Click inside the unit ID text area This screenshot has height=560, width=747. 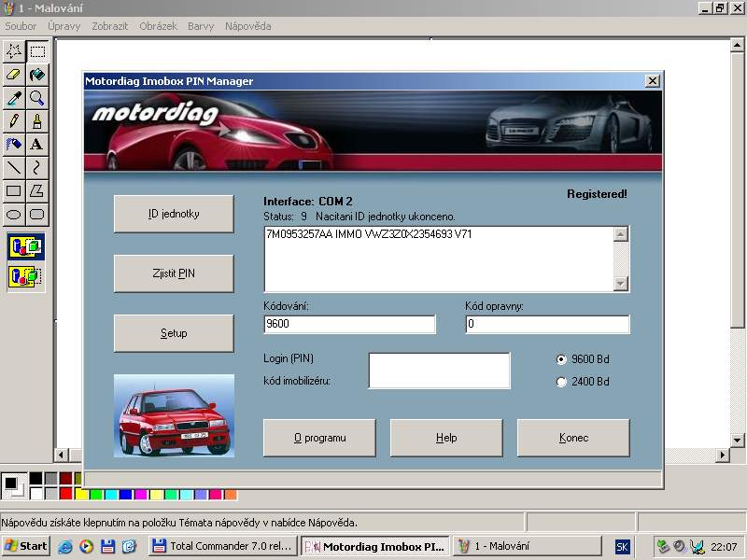(x=438, y=259)
